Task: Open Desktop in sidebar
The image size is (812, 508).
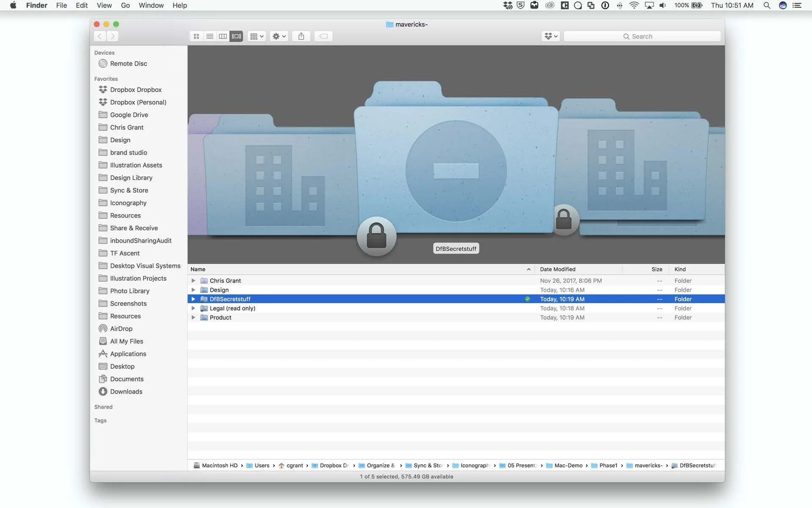Action: coord(122,366)
